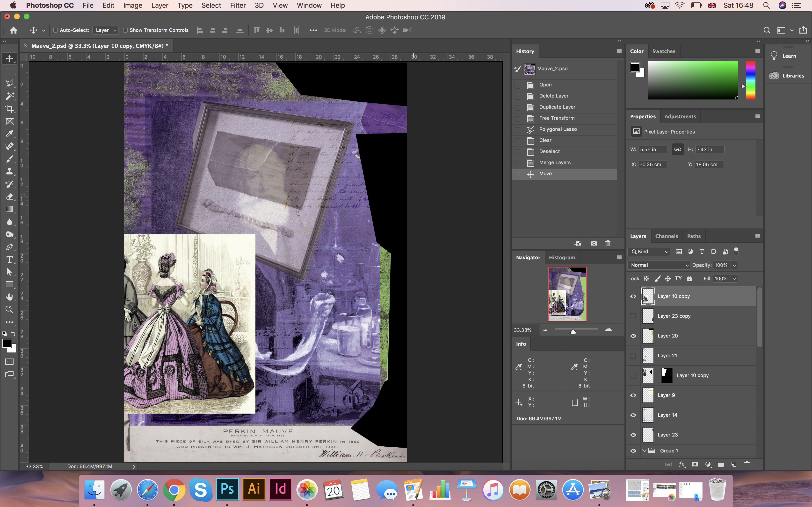Pick the Eyedropper tool

[x=9, y=134]
